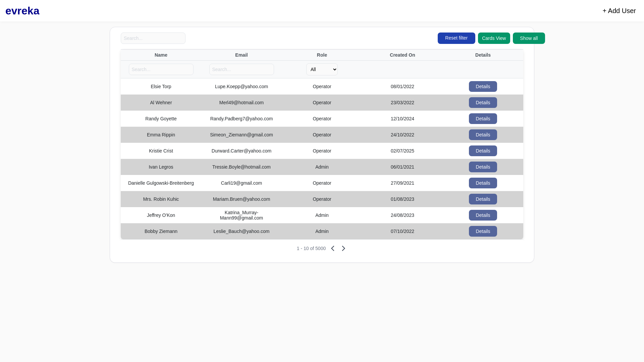Viewport: 644px width, 362px height.
Task: Open Details for Danielle Gulgowski-Breitenberg
Action: tap(483, 183)
